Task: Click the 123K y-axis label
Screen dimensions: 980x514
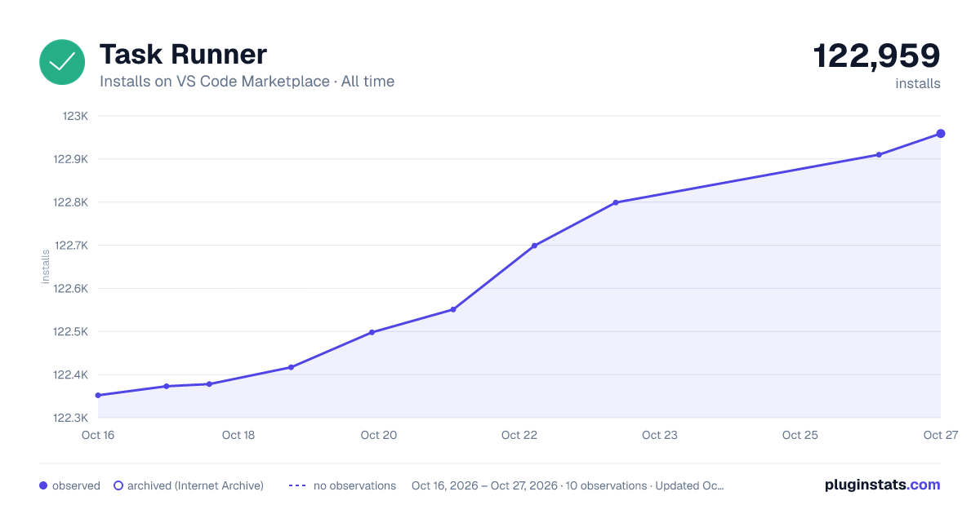Action: coord(75,116)
